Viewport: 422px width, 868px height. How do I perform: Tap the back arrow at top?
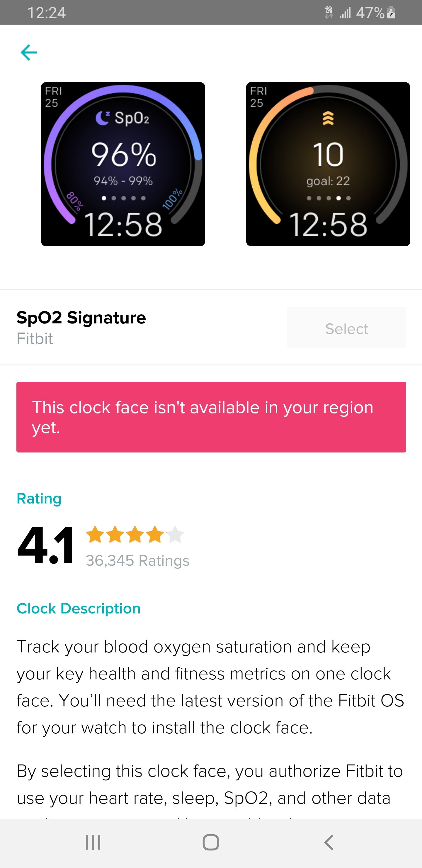click(29, 52)
